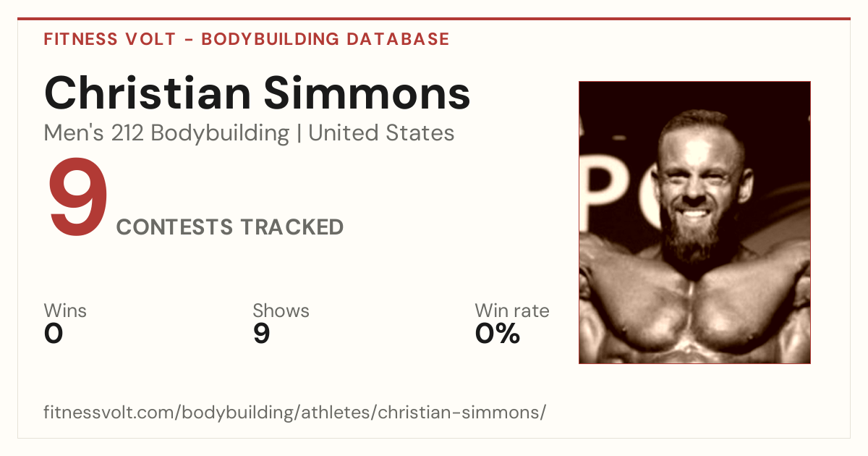The width and height of the screenshot is (868, 456).
Task: Select the United States country text
Action: pyautogui.click(x=381, y=133)
